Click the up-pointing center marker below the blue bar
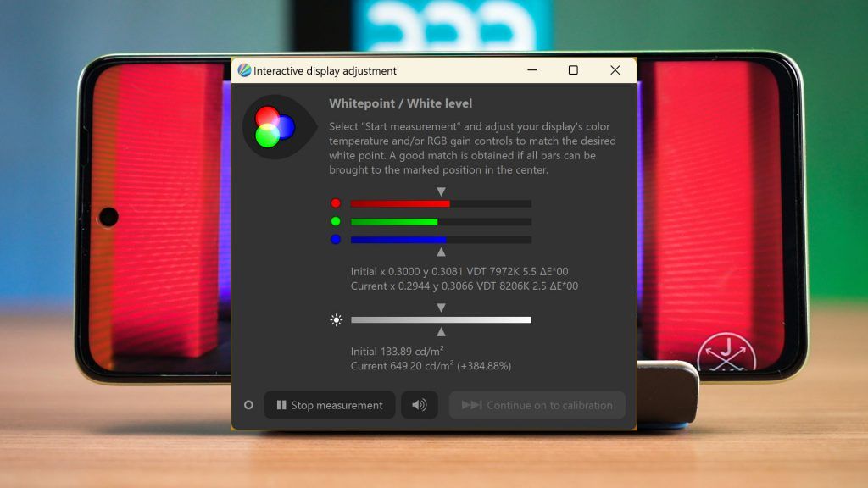Image resolution: width=868 pixels, height=488 pixels. [x=441, y=252]
